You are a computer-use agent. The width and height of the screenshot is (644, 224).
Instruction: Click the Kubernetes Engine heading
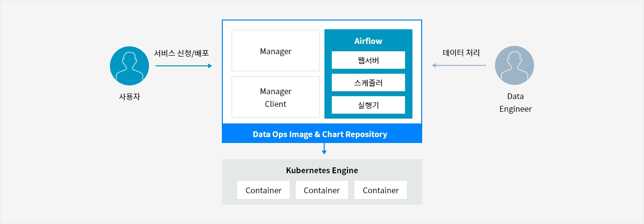(322, 170)
